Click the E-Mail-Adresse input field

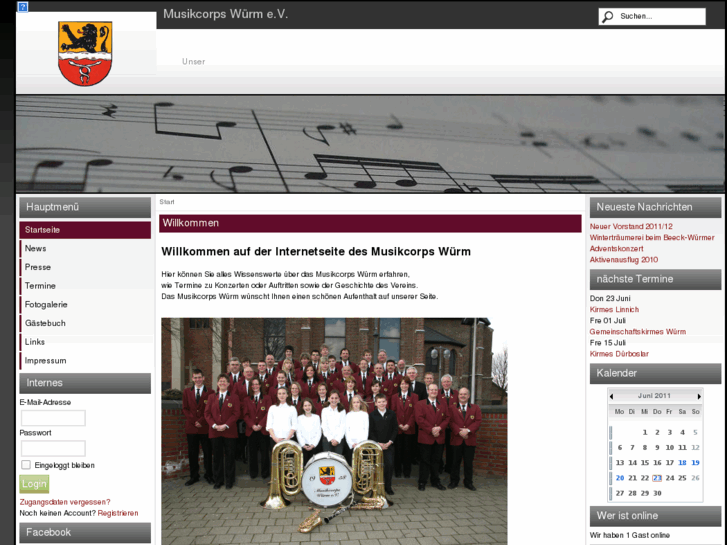(53, 418)
